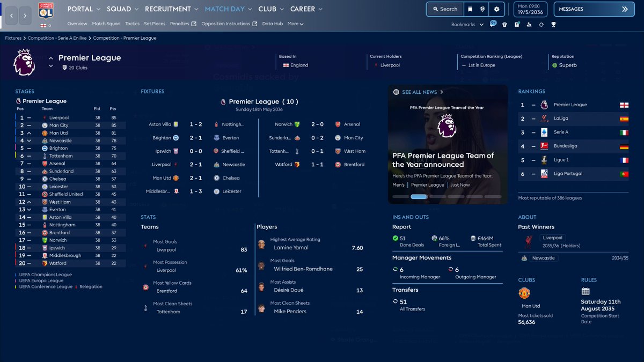This screenshot has width=644, height=362.
Task: Click the Serie A logo in Rankings
Action: [x=544, y=132]
